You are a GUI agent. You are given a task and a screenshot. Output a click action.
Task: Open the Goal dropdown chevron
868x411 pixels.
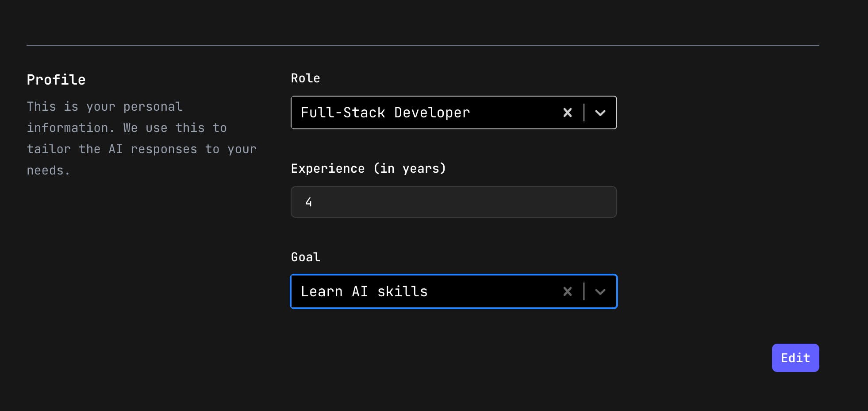coord(600,291)
